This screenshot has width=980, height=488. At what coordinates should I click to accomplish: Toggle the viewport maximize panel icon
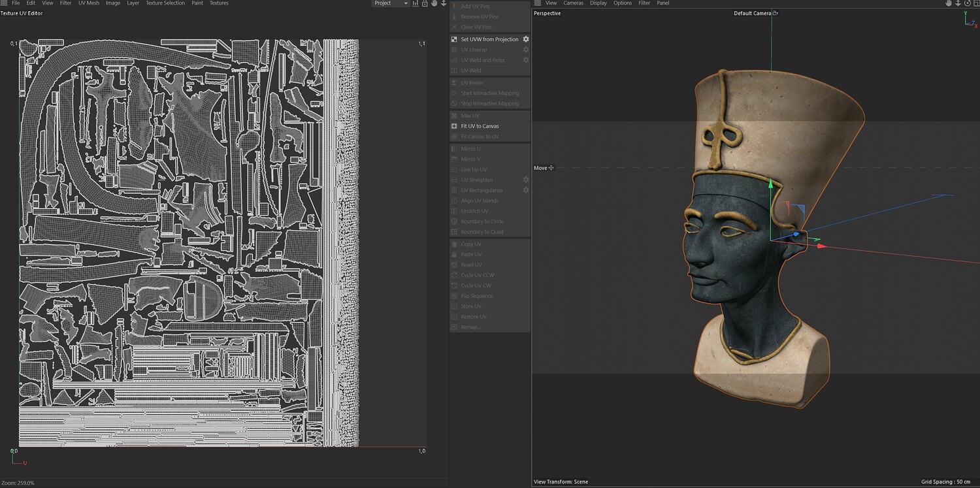coord(976,3)
